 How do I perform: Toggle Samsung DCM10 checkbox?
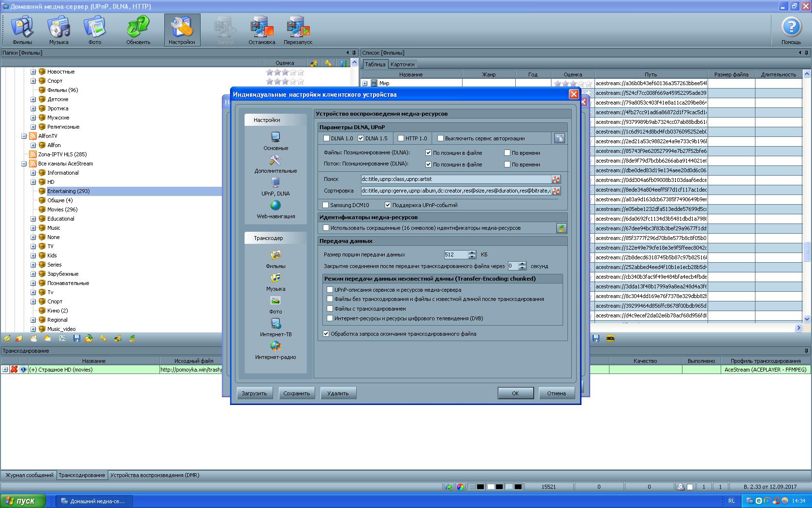pyautogui.click(x=326, y=205)
